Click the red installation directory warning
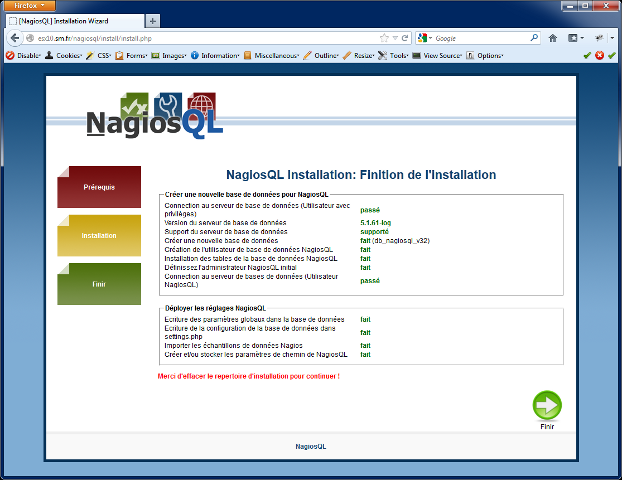Viewport: 622px width, 480px height. [x=249, y=376]
